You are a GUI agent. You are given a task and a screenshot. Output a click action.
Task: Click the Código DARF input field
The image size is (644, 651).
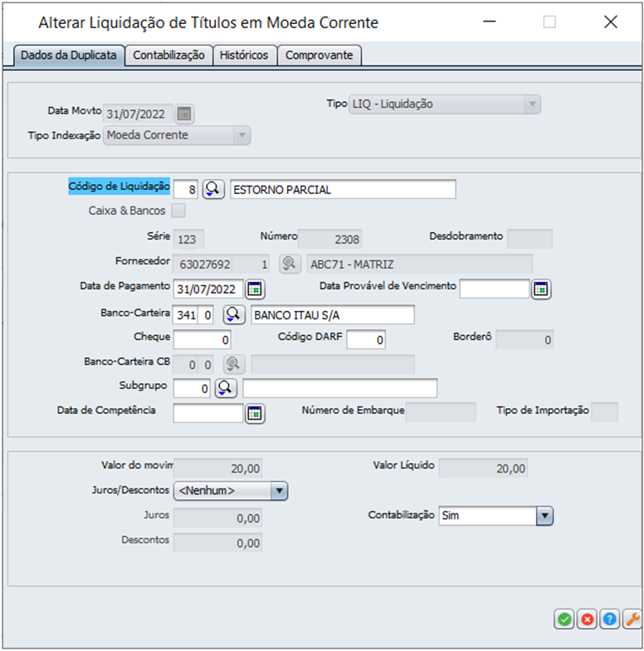coord(366,340)
